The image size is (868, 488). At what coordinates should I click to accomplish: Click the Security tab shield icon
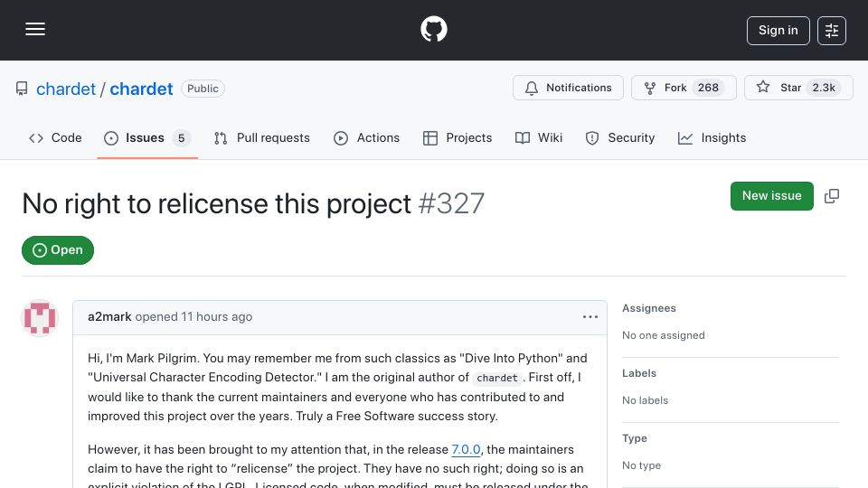[591, 138]
